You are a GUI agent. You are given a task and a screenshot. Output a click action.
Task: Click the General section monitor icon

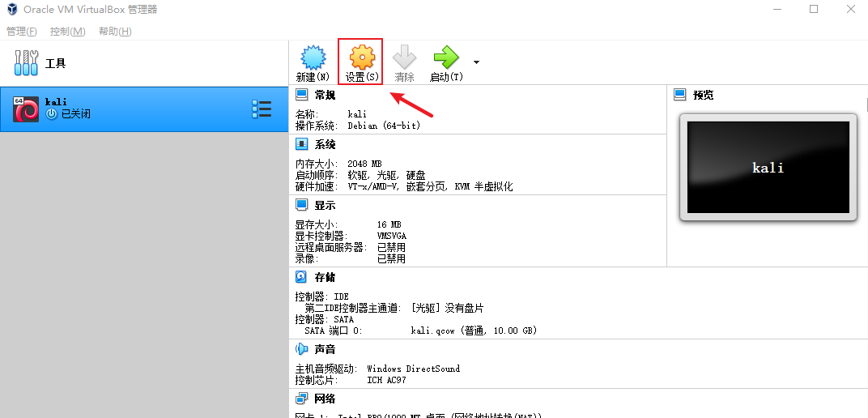302,95
